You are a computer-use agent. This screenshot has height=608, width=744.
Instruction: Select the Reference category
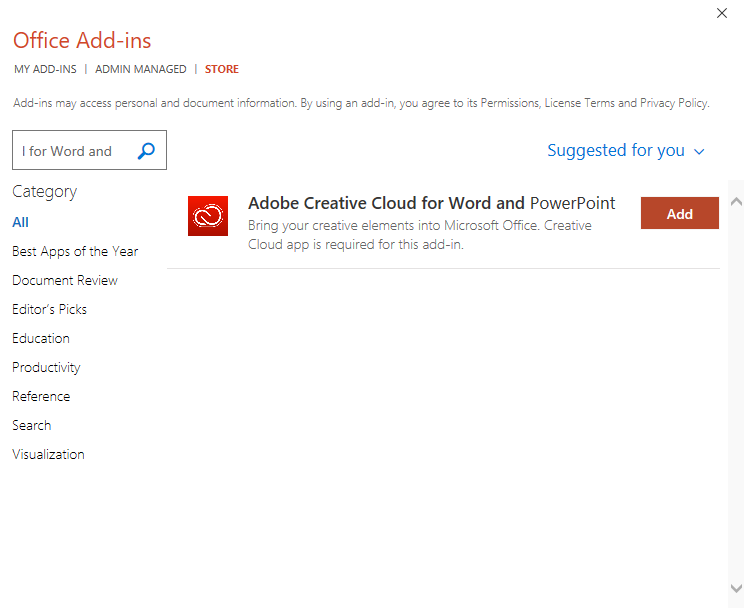click(x=41, y=396)
